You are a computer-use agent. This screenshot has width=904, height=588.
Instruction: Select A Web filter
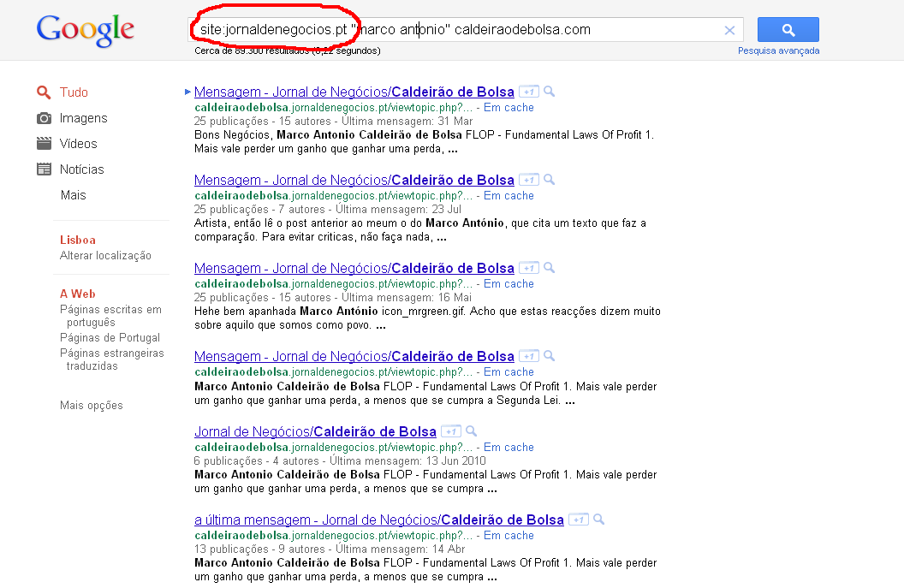click(78, 294)
